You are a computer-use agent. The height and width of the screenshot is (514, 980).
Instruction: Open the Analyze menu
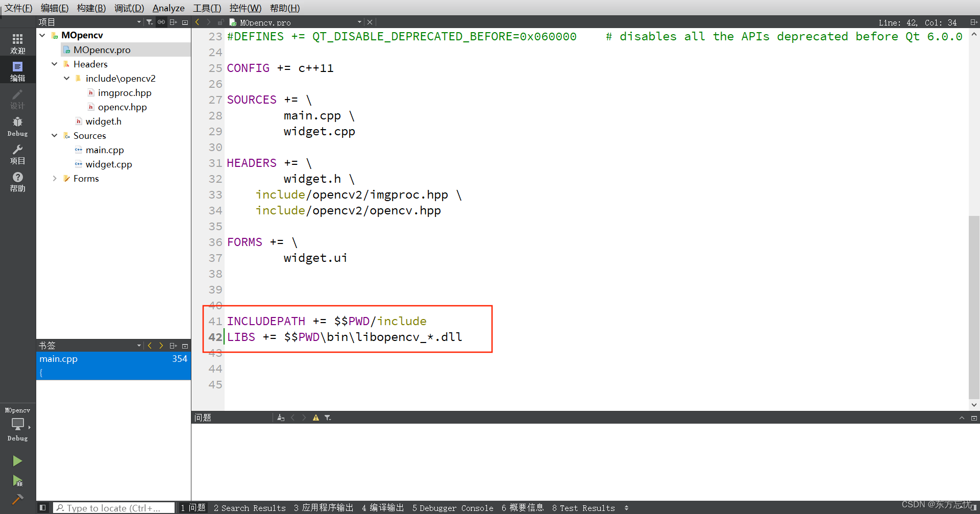pos(168,8)
